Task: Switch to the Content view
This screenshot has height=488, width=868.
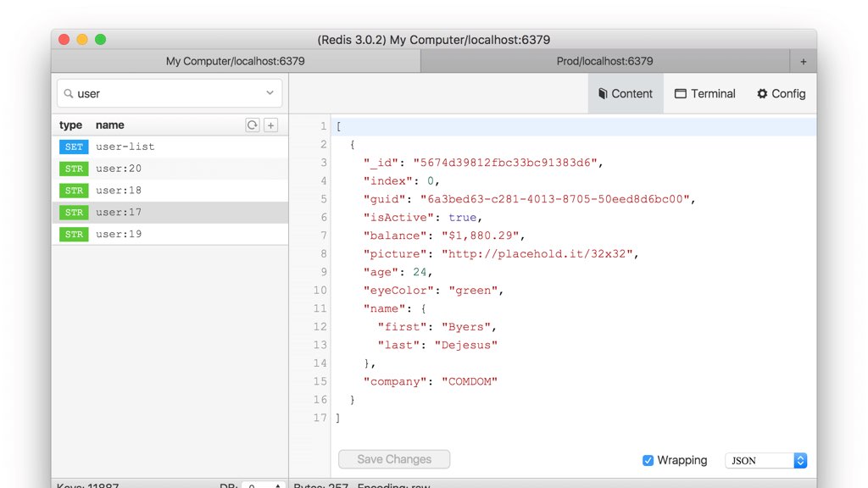Action: tap(626, 93)
